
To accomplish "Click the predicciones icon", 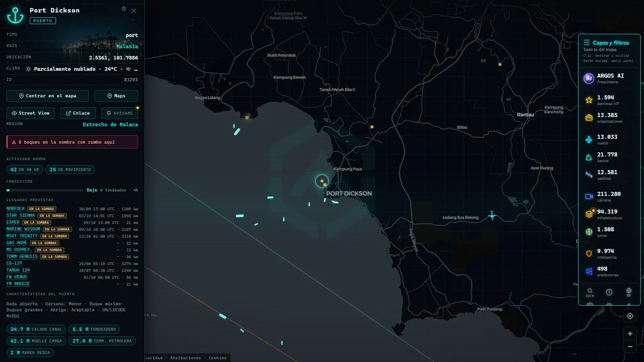I will (x=589, y=271).
